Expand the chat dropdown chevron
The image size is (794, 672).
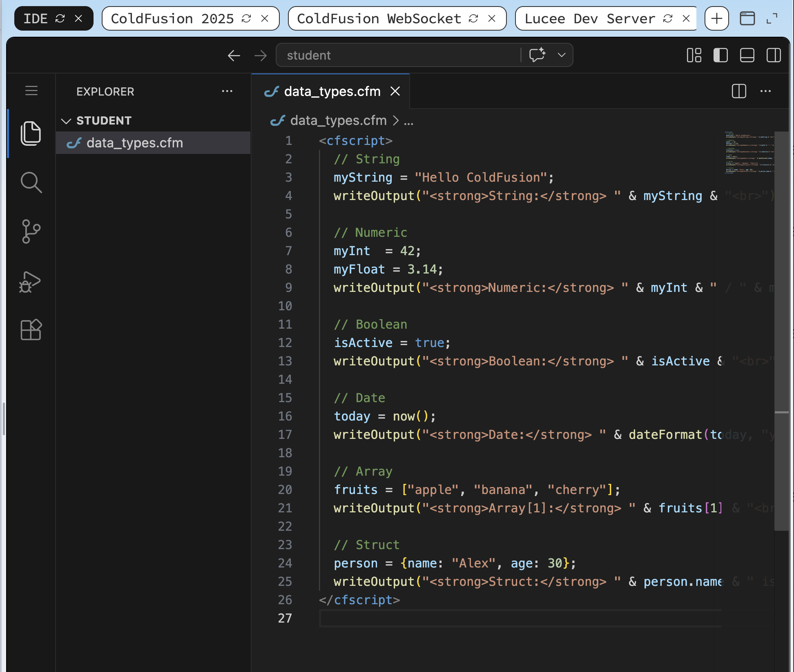click(562, 55)
